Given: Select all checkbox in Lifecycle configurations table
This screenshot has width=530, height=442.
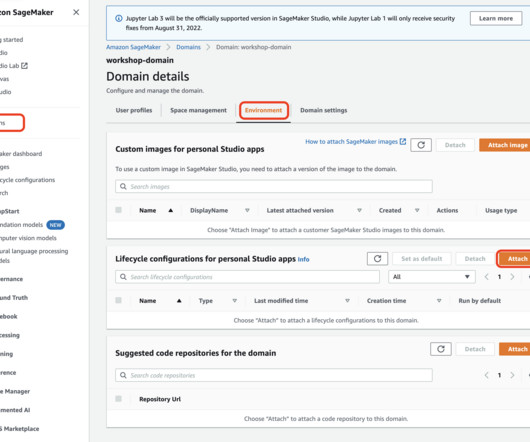Looking at the screenshot, I should tap(118, 300).
